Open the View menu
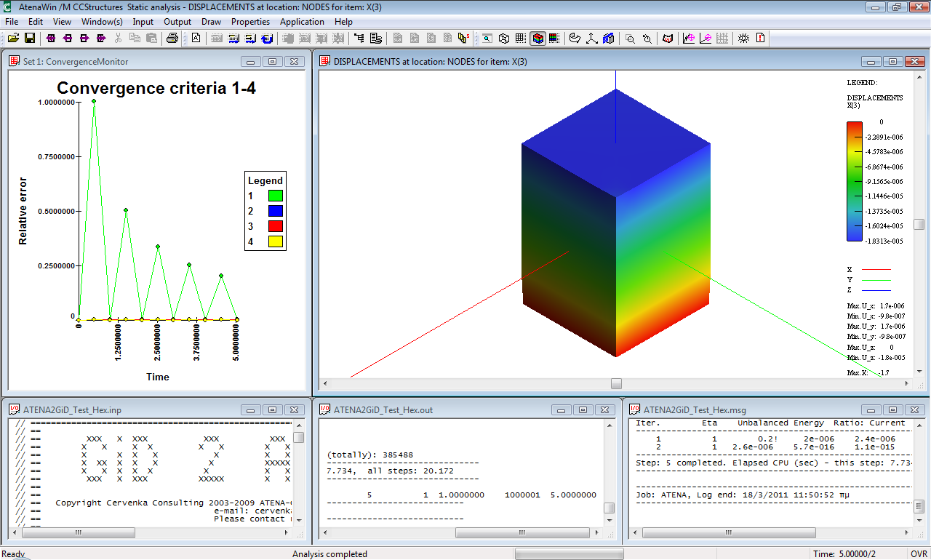 click(x=62, y=22)
